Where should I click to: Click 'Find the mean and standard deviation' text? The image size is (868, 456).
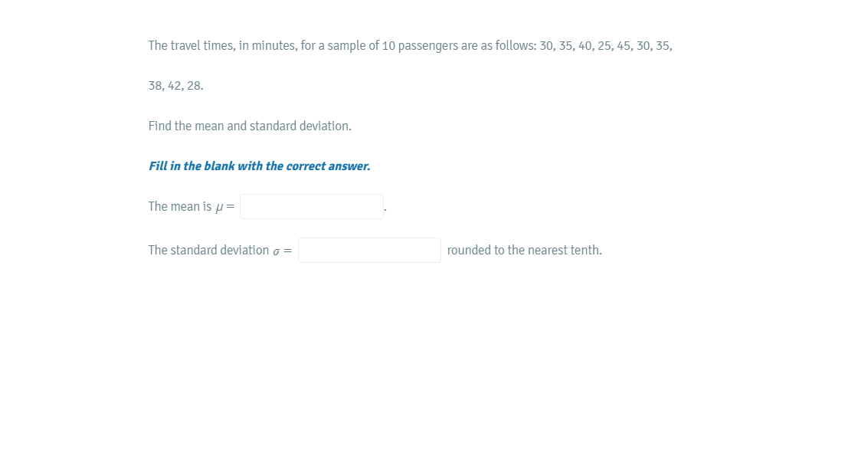tap(250, 126)
